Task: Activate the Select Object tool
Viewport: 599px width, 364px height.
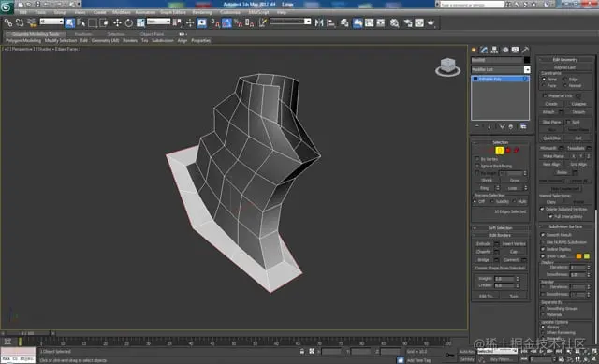Action: coord(70,22)
